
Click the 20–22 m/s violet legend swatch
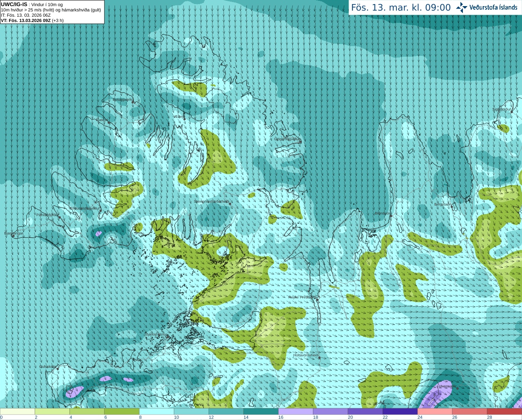click(365, 411)
